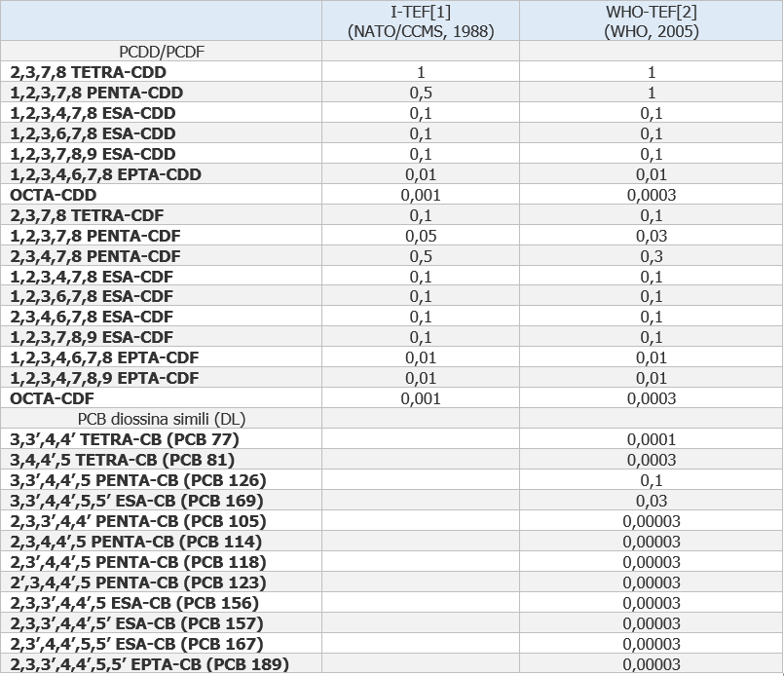The width and height of the screenshot is (784, 676).
Task: Select the 2,3,7,8 TETRA-CDF row label
Action: pos(88,215)
